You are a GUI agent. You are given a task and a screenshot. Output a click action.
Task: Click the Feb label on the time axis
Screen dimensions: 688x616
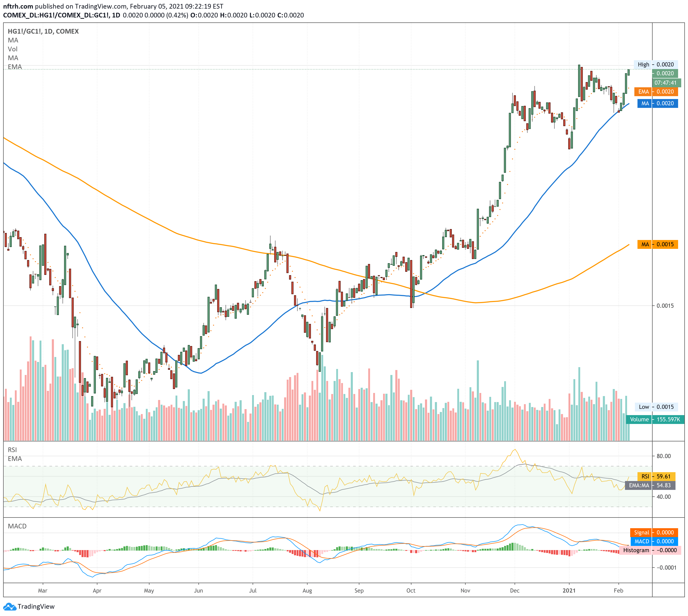point(618,591)
